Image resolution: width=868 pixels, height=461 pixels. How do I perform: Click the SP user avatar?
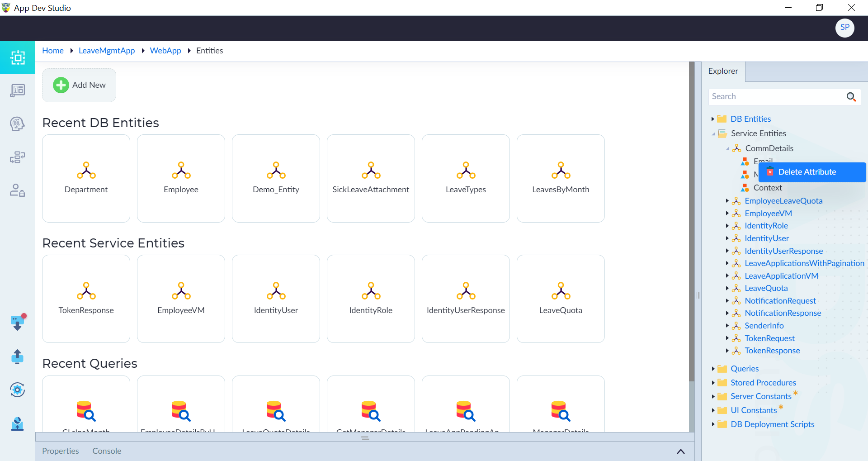pos(844,28)
